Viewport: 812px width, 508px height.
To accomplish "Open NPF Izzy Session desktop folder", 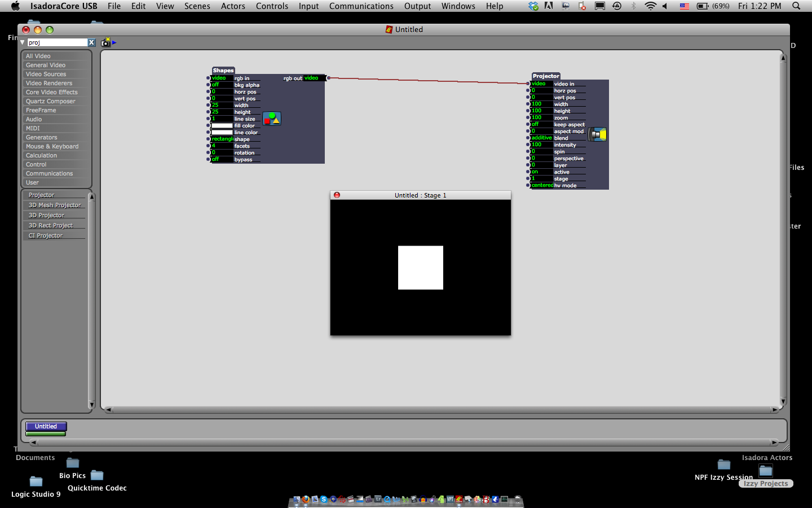I will point(724,465).
